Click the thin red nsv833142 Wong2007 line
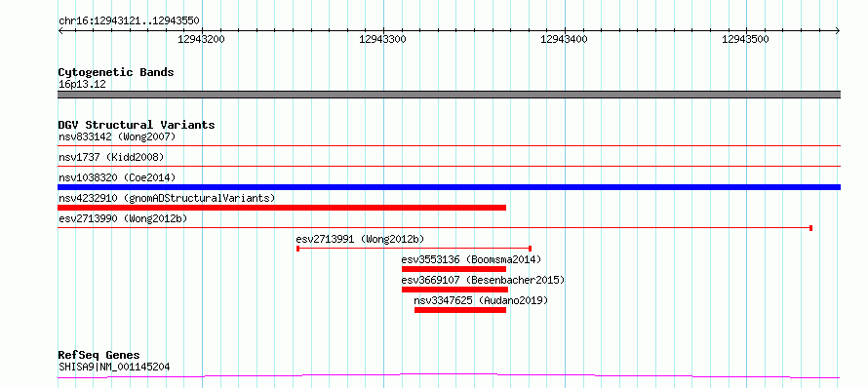This screenshot has height=388, width=868. click(449, 146)
